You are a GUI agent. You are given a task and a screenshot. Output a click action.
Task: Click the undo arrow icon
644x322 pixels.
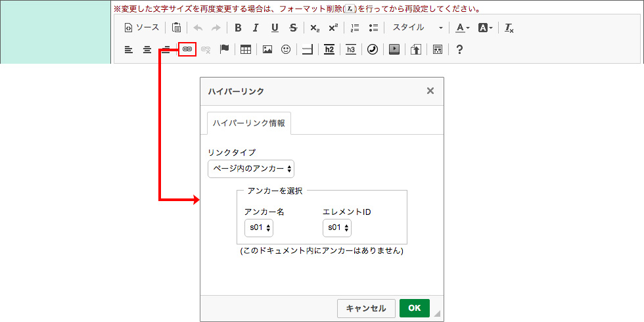198,28
